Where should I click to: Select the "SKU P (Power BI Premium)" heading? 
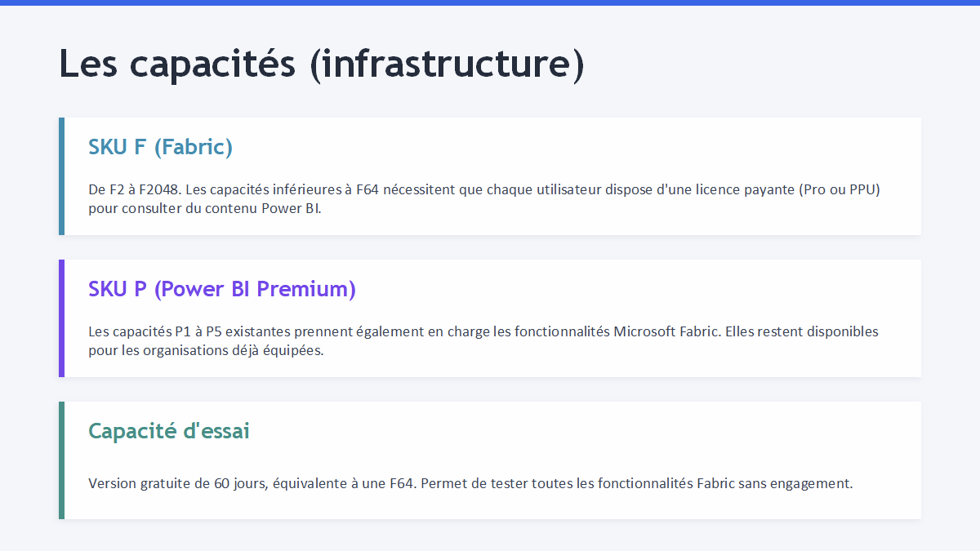click(221, 289)
